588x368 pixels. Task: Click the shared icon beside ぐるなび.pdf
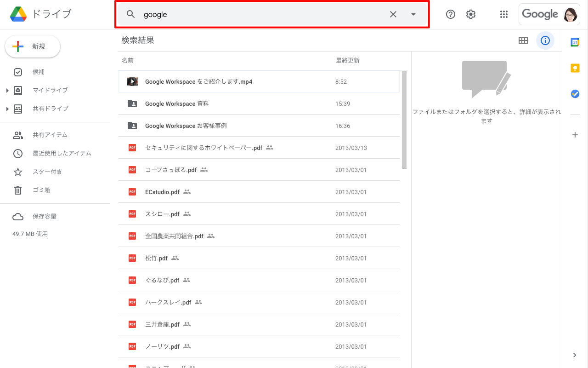pos(187,280)
